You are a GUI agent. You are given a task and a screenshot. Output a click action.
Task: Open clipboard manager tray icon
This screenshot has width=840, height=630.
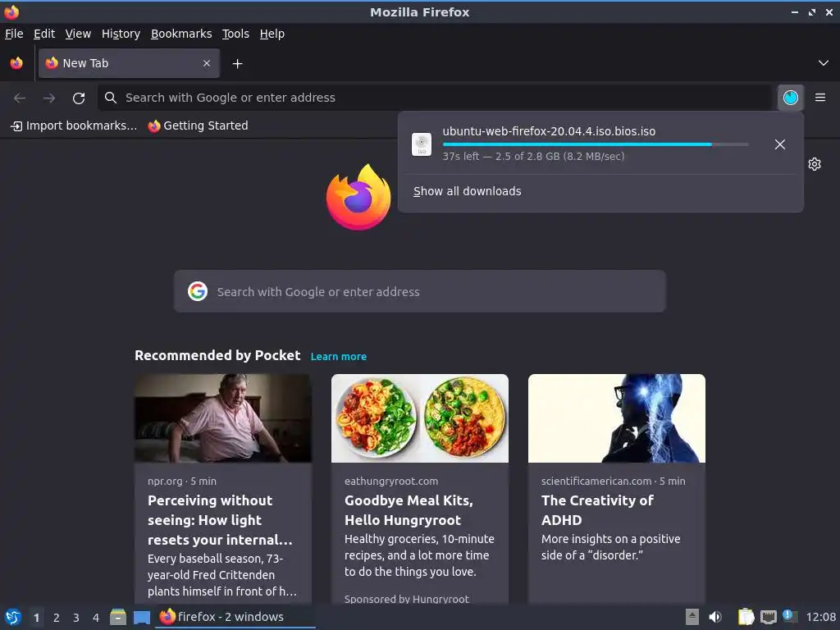[x=746, y=617]
